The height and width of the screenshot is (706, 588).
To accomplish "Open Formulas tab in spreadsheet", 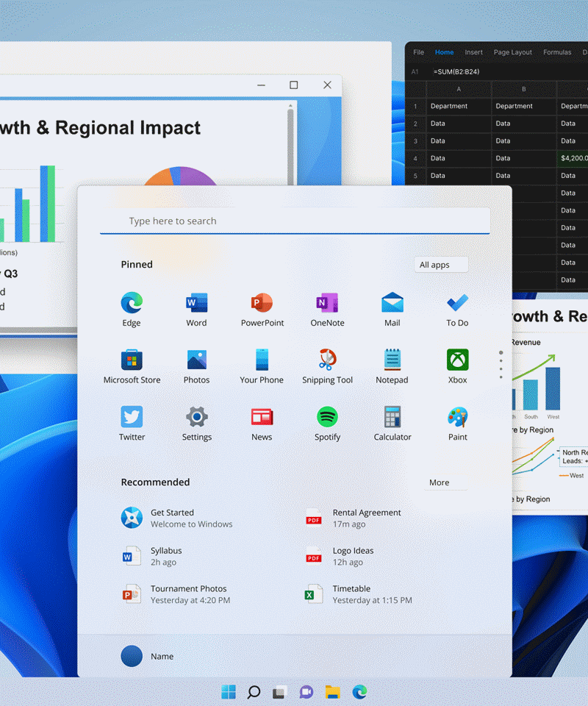I will [x=557, y=52].
